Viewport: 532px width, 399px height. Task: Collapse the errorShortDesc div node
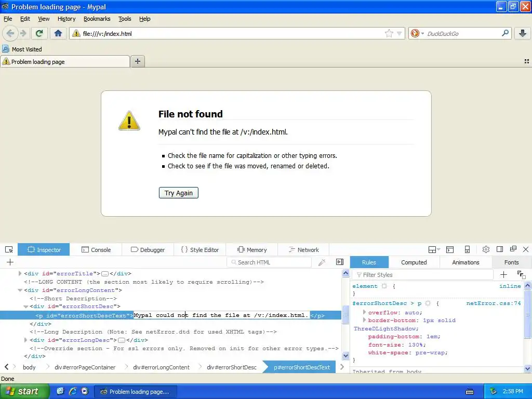(25, 307)
